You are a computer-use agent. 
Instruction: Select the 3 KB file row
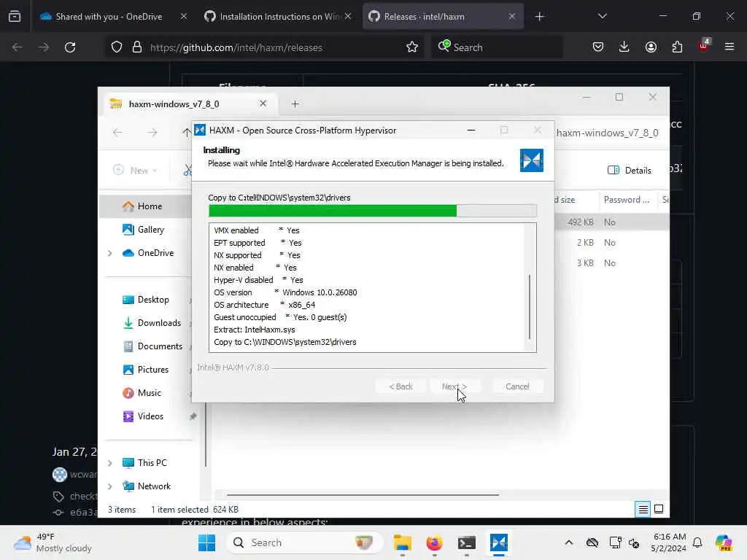(x=612, y=262)
